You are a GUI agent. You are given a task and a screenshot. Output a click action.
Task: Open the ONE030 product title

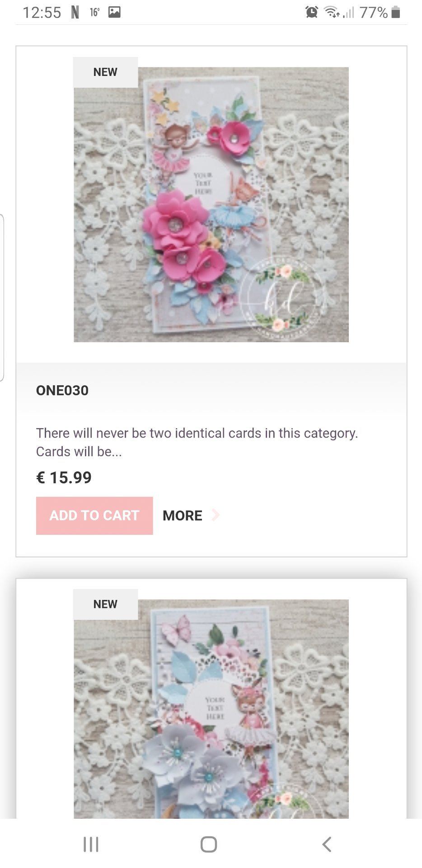click(x=62, y=390)
